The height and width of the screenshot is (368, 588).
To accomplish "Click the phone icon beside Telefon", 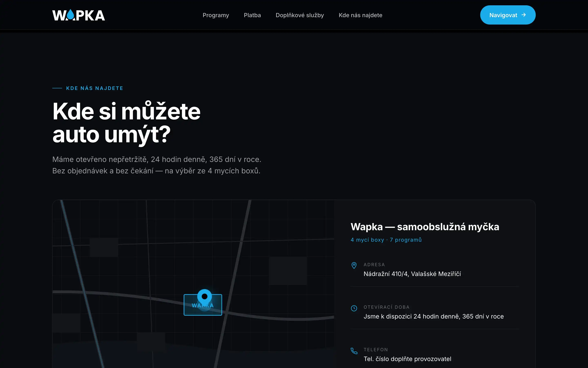I will click(354, 351).
